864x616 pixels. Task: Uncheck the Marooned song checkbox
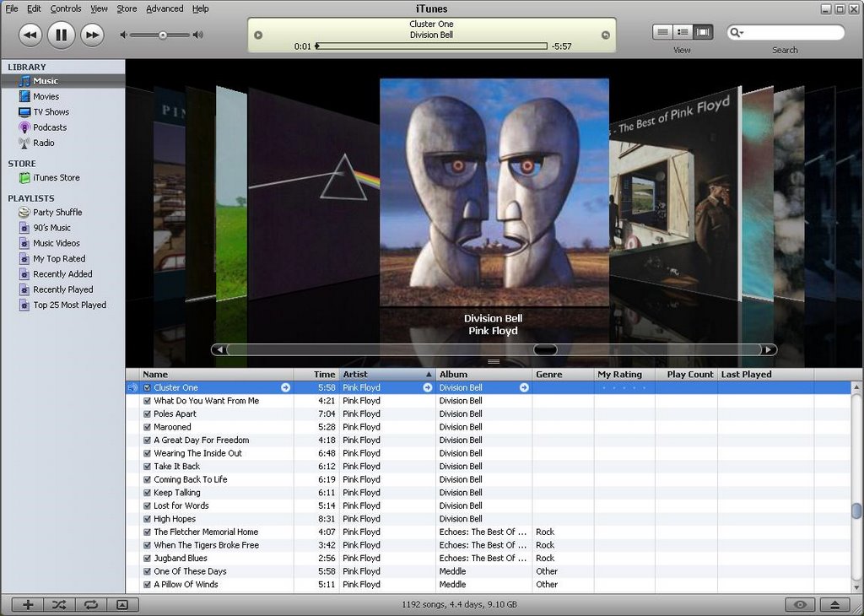point(147,427)
